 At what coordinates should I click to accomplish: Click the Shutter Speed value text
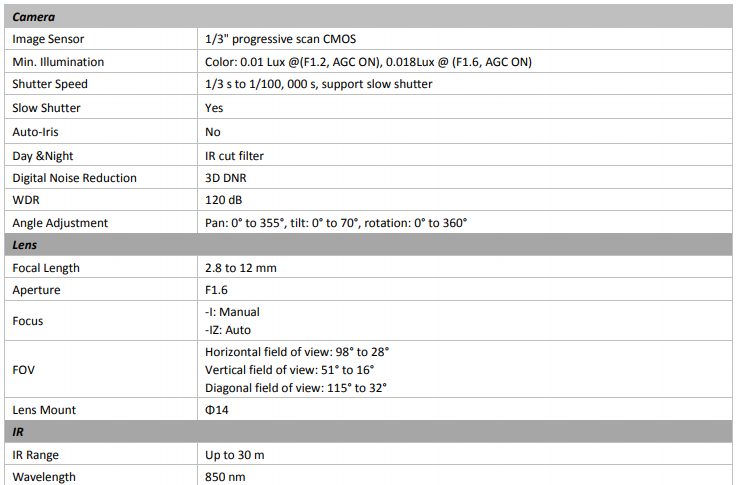coord(319,84)
